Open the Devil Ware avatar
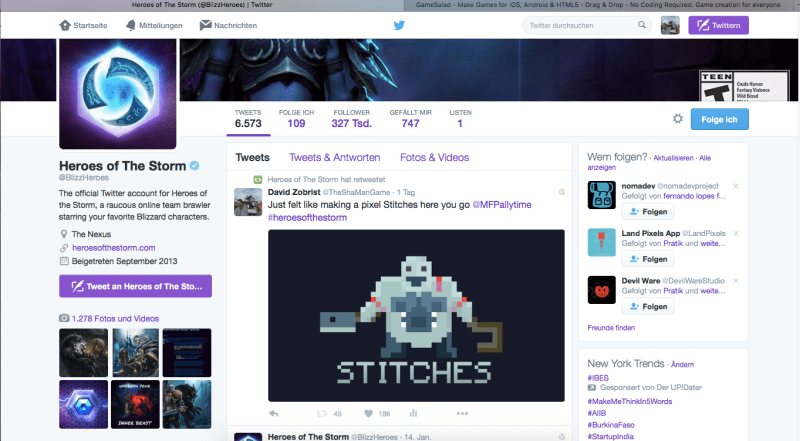 602,290
